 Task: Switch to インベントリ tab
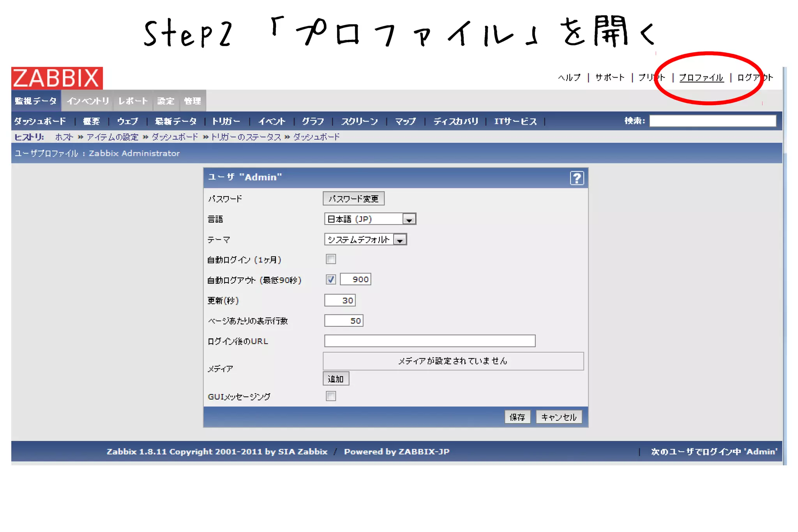(88, 101)
